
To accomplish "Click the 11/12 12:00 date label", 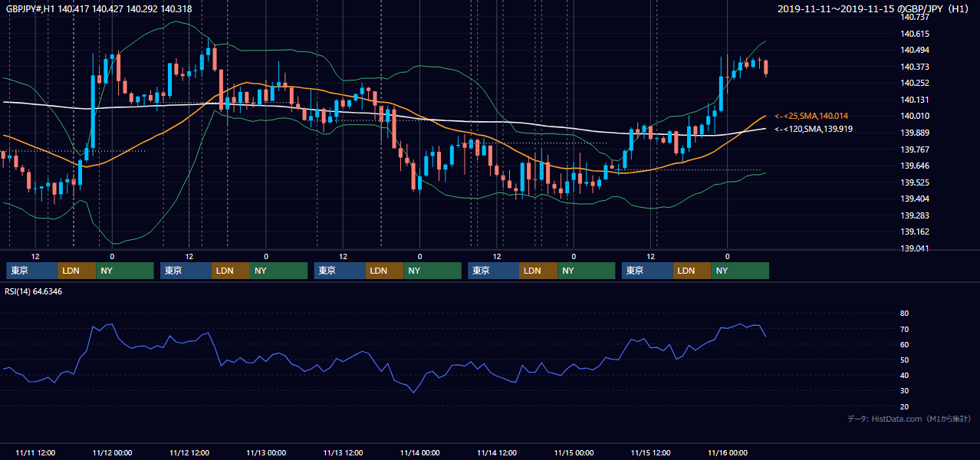I will [189, 452].
